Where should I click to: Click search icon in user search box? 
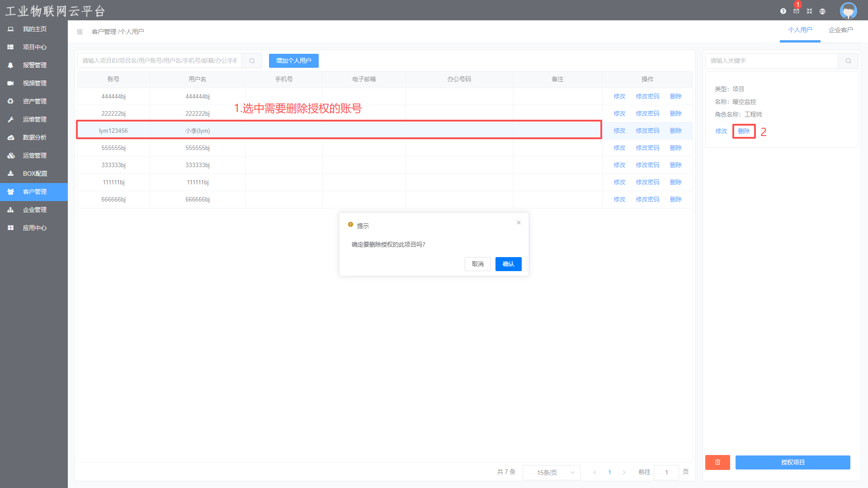[x=252, y=61]
